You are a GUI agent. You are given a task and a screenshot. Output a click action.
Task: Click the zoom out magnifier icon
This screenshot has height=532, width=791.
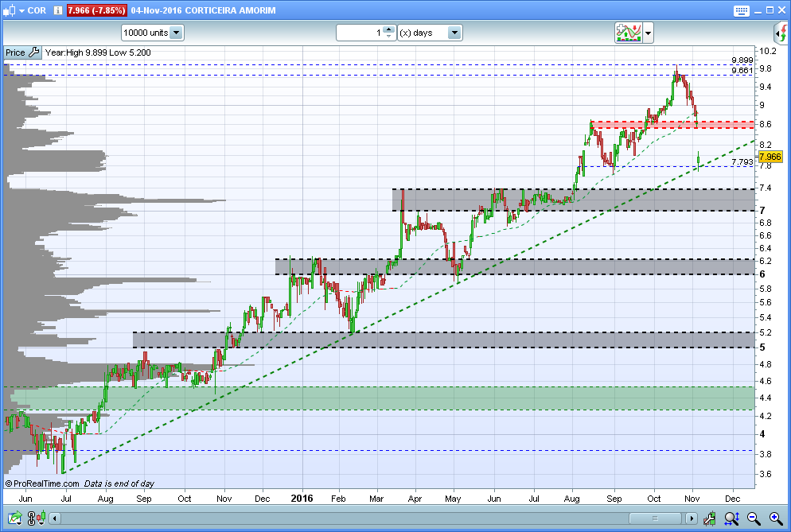[x=754, y=518]
